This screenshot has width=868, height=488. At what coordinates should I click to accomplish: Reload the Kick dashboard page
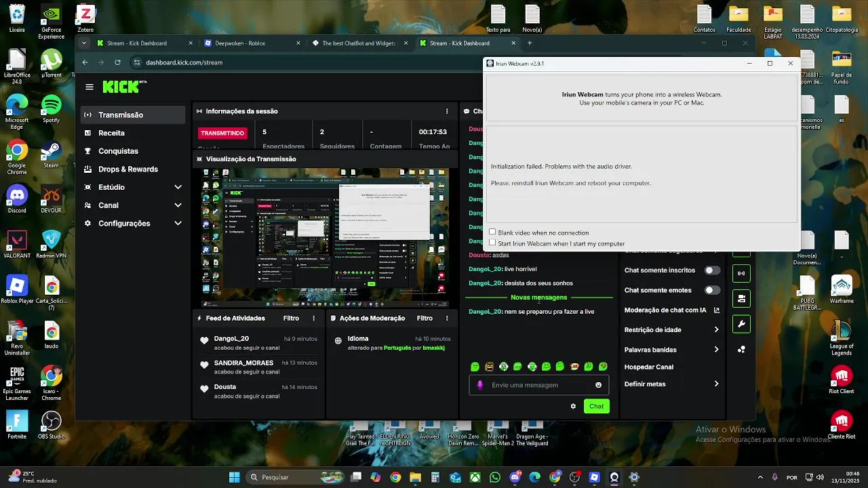pos(117,62)
